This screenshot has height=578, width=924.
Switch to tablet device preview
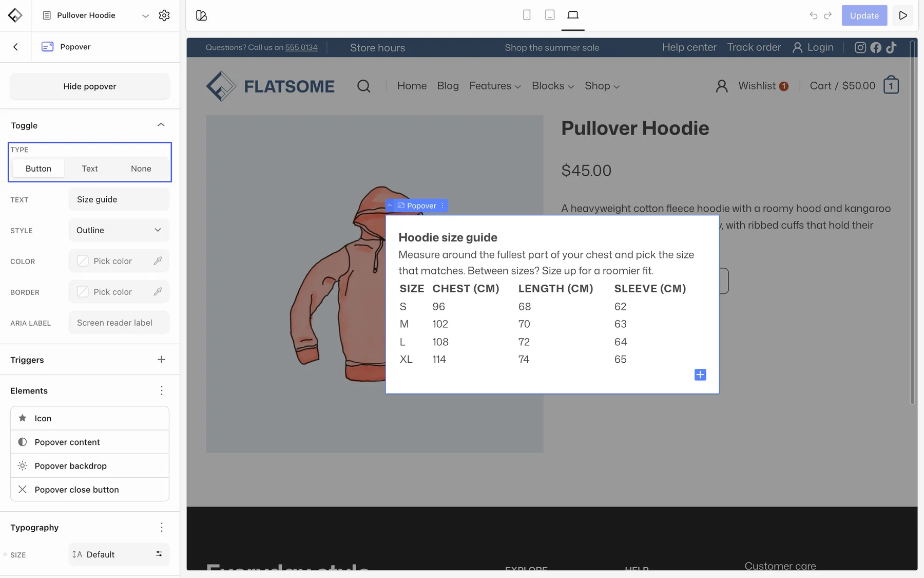click(550, 15)
